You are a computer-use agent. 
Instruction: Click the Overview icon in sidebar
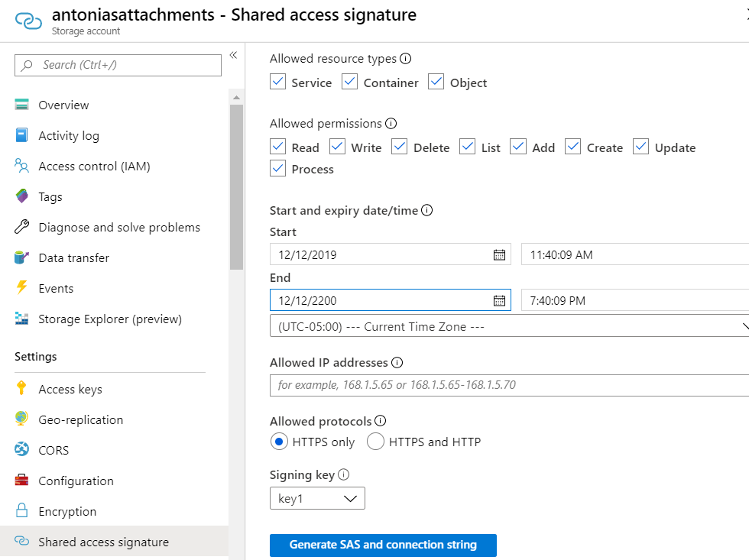click(21, 105)
